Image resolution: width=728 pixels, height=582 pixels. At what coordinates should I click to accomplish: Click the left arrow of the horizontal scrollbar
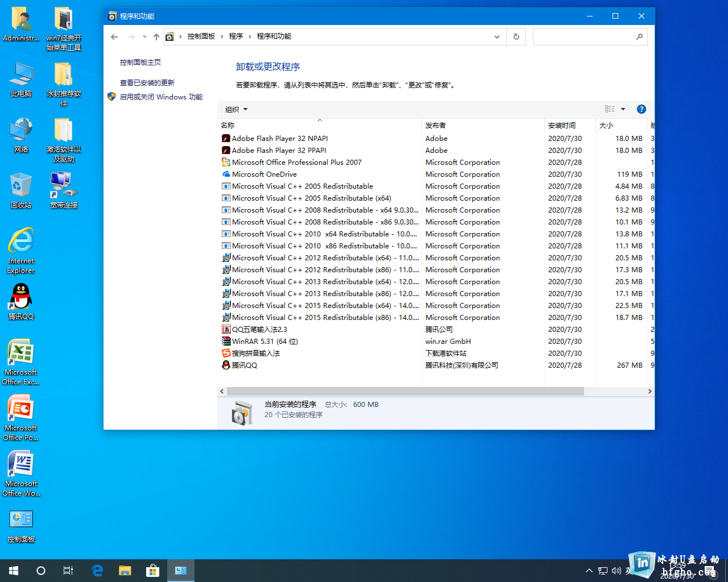tap(222, 391)
